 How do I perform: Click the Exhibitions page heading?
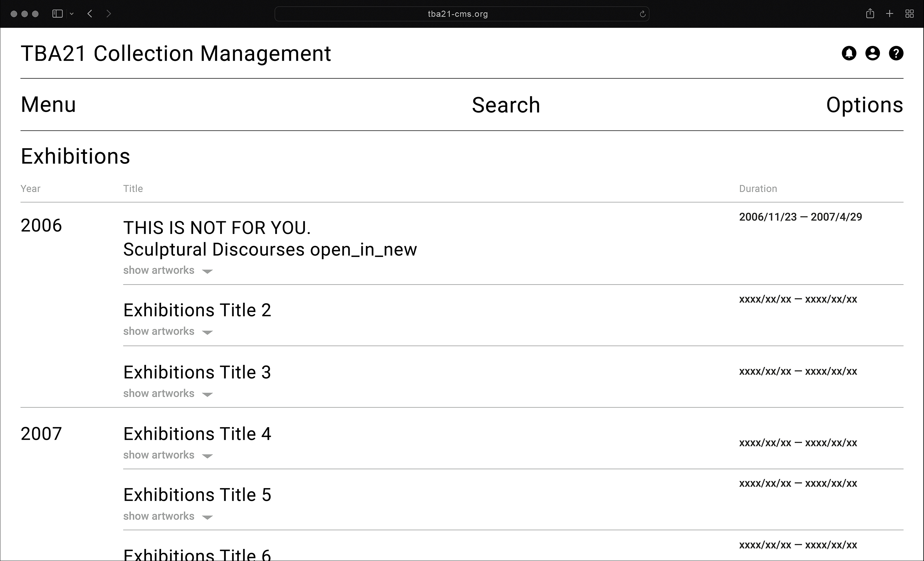[75, 156]
